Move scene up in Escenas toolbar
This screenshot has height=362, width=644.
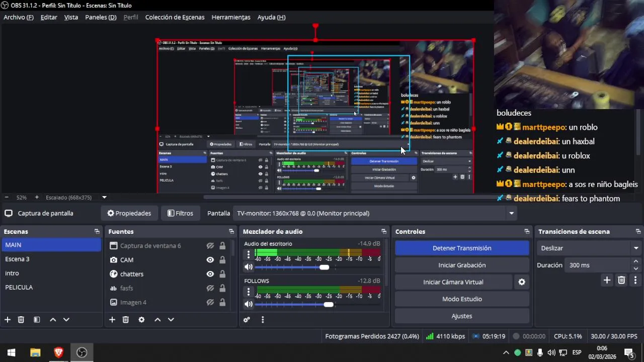[53, 320]
